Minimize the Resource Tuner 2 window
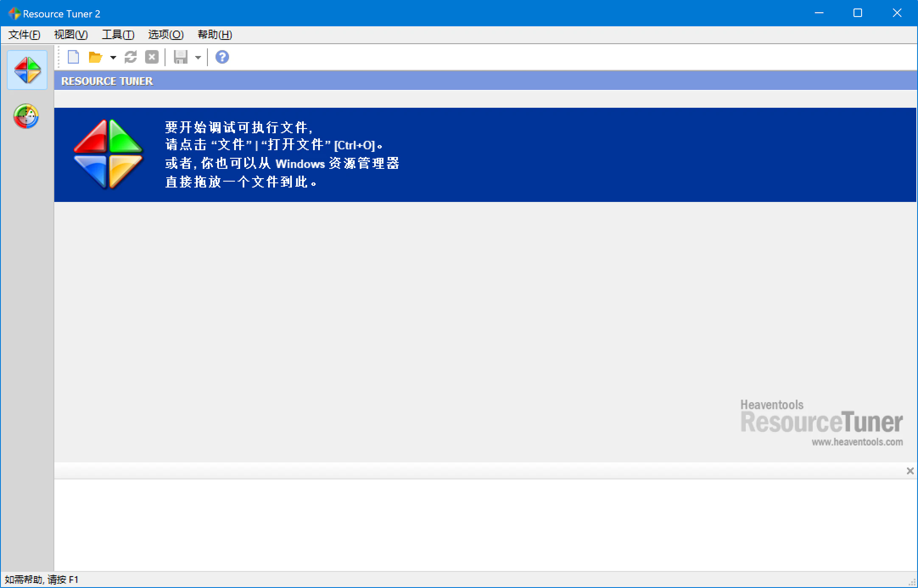The image size is (918, 588). pyautogui.click(x=819, y=13)
